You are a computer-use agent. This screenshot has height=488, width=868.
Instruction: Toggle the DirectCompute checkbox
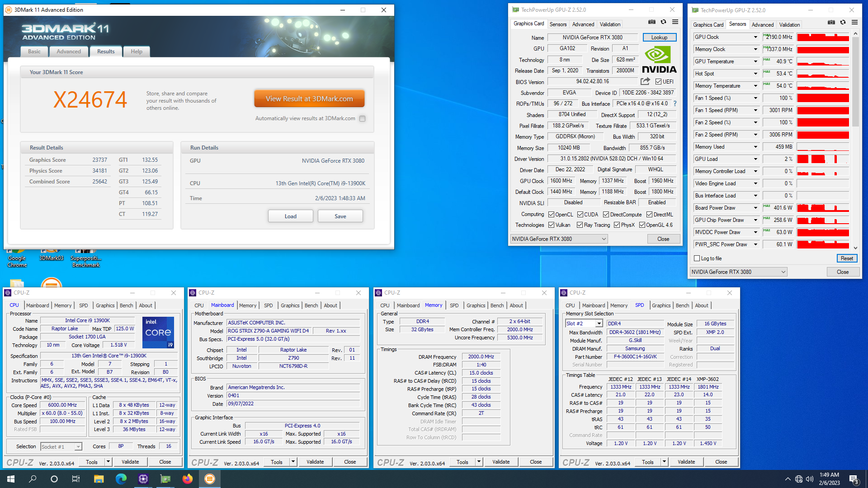pyautogui.click(x=606, y=215)
